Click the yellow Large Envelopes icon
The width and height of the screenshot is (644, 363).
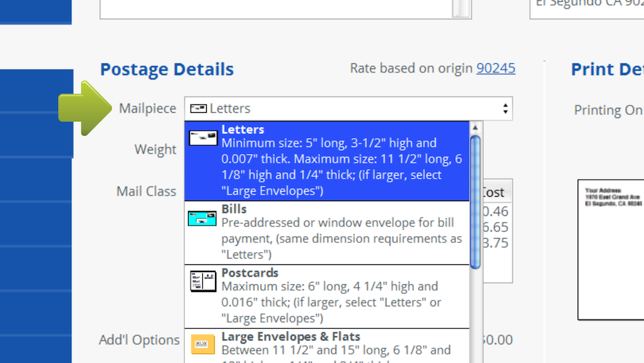tap(203, 344)
